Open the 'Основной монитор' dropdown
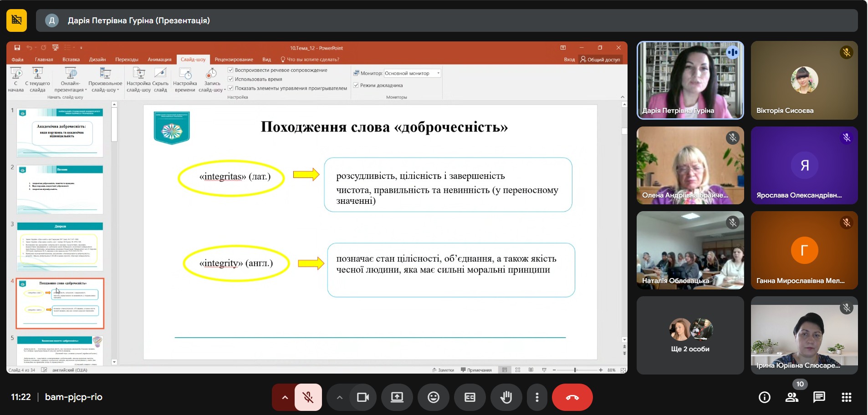Screen dimensions: 868x415 pos(413,73)
